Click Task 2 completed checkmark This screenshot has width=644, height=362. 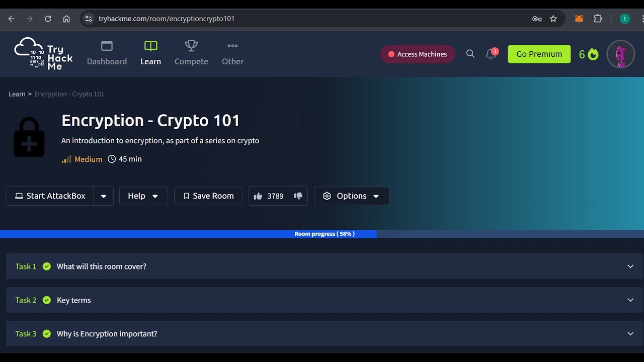tap(47, 300)
